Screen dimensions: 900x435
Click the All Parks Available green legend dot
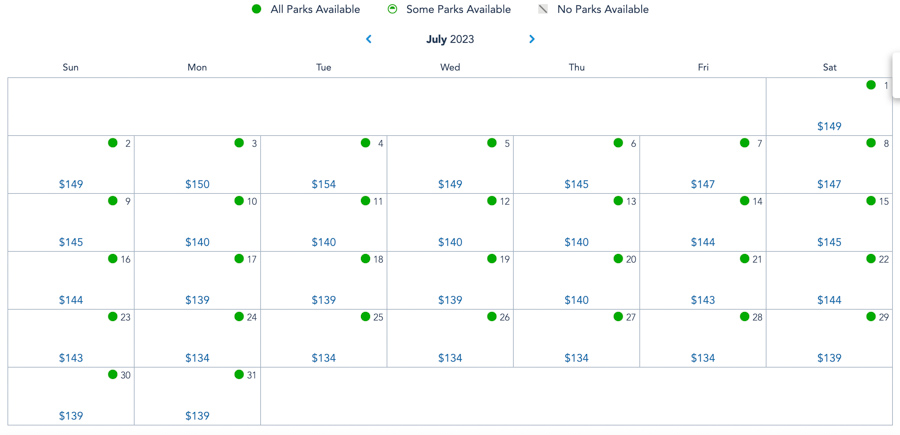point(257,10)
